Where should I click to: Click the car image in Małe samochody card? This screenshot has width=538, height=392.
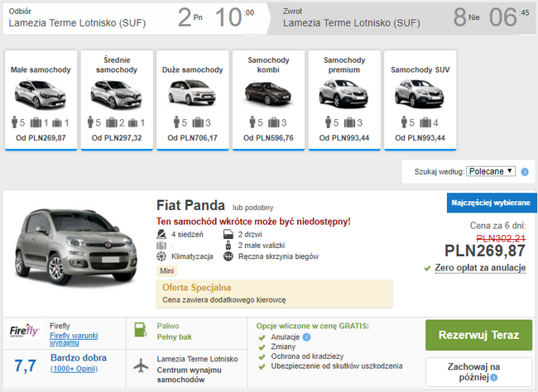coord(41,94)
